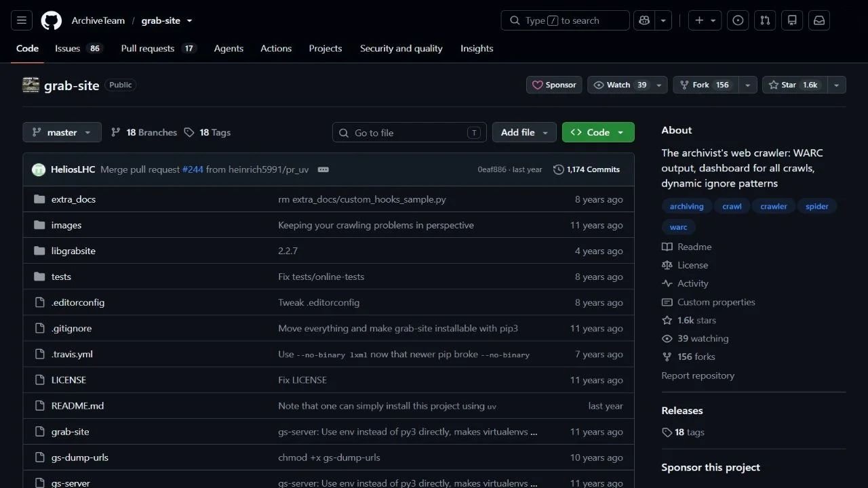This screenshot has height=488, width=868.
Task: Go to GitHub homepage via Octocat logo
Action: [52, 20]
